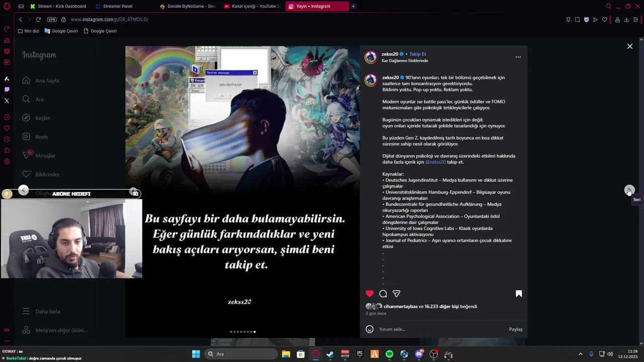The height and width of the screenshot is (362, 644).
Task: Toggle the bookmark save icon on the post
Action: click(x=519, y=294)
